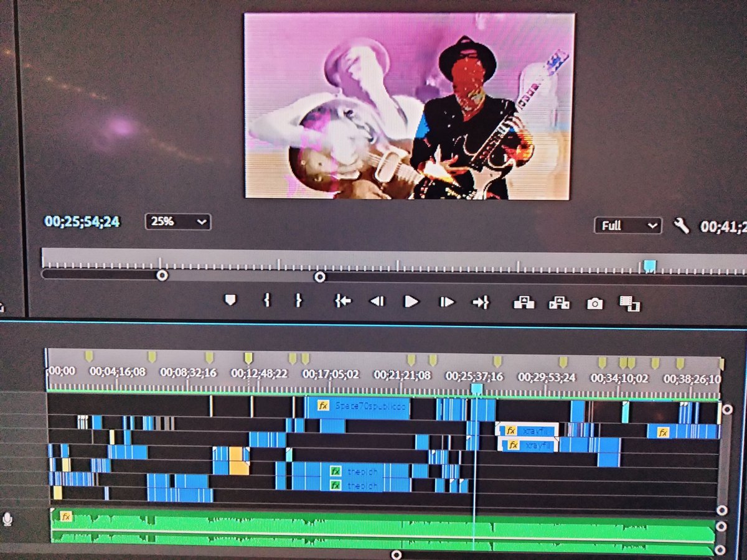Select the Space70spublicdo video clip
The image size is (747, 560).
point(358,407)
